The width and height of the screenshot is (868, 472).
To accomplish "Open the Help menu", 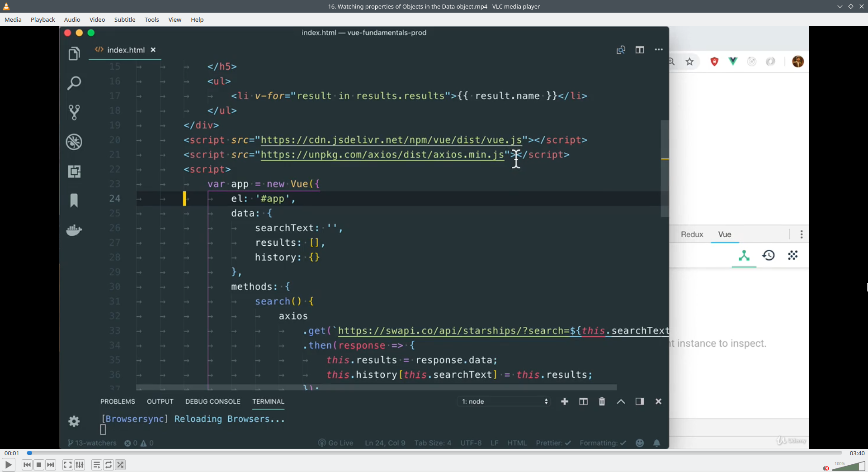I will [x=197, y=19].
